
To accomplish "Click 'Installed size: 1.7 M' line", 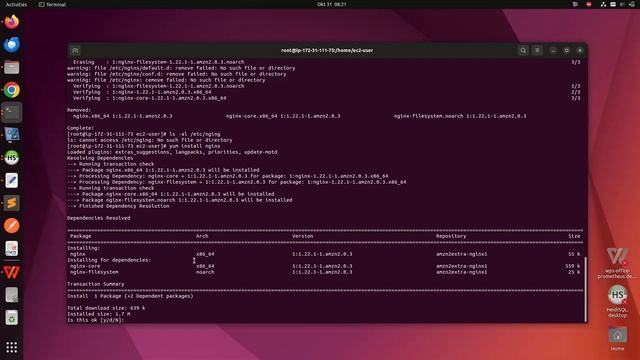I will (x=99, y=314).
